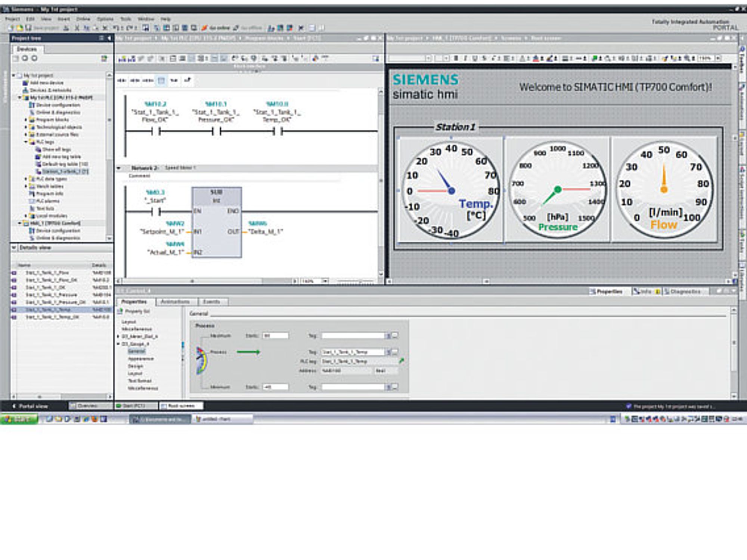The width and height of the screenshot is (747, 560).
Task: Open the Online menu
Action: click(x=83, y=19)
